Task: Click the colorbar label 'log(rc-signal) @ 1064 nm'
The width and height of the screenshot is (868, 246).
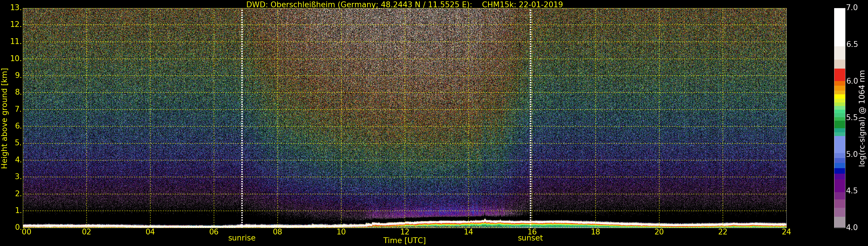Action: pyautogui.click(x=862, y=118)
